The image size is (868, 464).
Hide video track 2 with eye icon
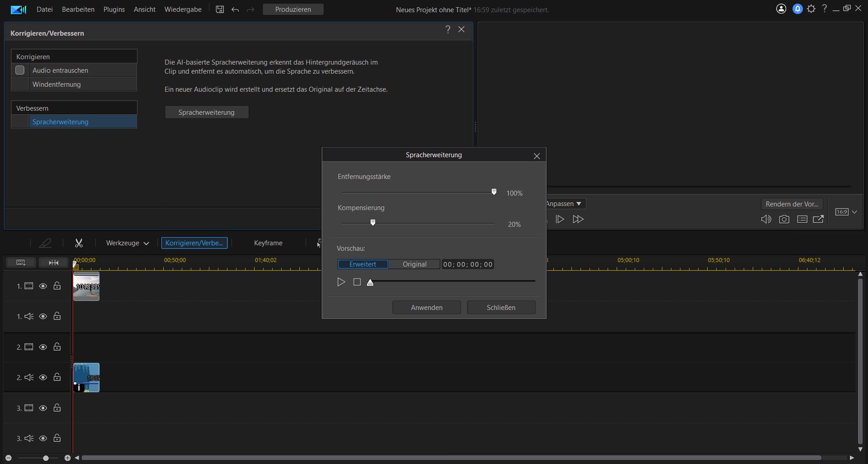tap(43, 347)
